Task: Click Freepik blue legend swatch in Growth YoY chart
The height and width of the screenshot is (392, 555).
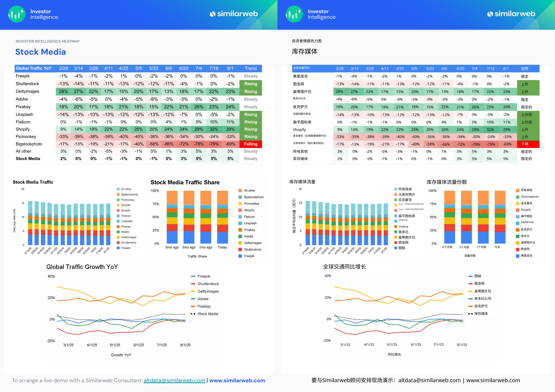Action: [x=193, y=276]
